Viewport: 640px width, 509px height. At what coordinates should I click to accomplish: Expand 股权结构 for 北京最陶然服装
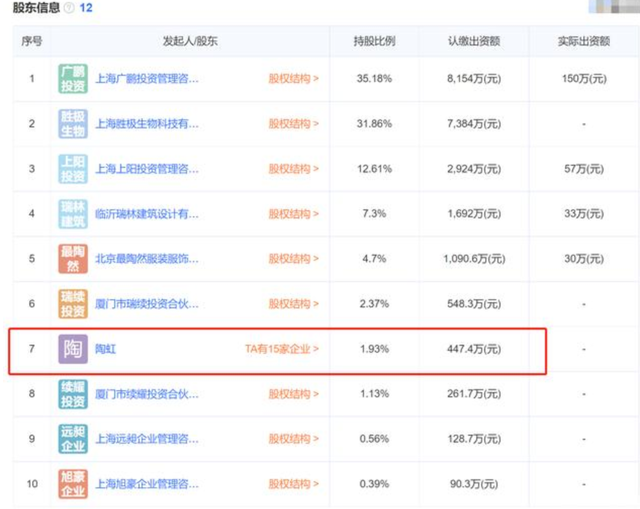(x=293, y=258)
